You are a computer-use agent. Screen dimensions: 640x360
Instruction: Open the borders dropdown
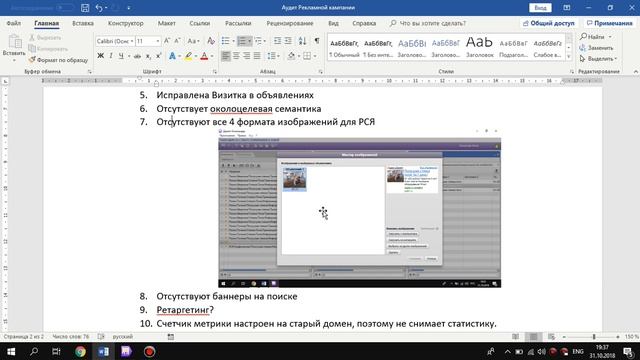click(315, 56)
